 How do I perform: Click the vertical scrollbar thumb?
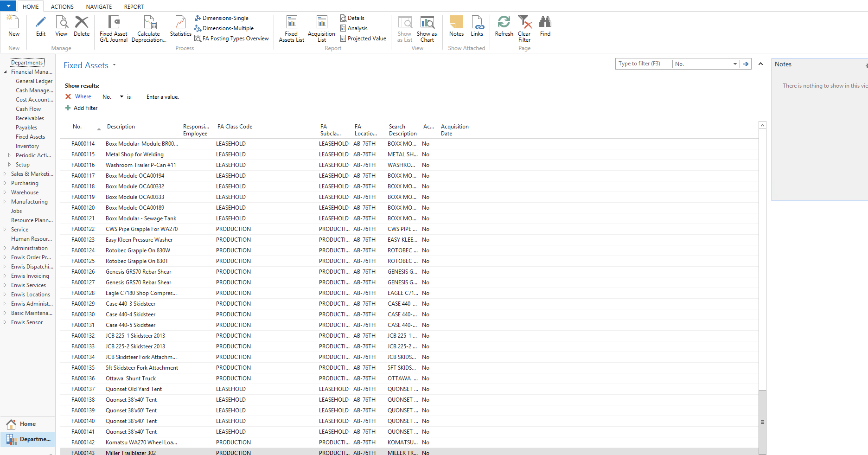pyautogui.click(x=762, y=422)
